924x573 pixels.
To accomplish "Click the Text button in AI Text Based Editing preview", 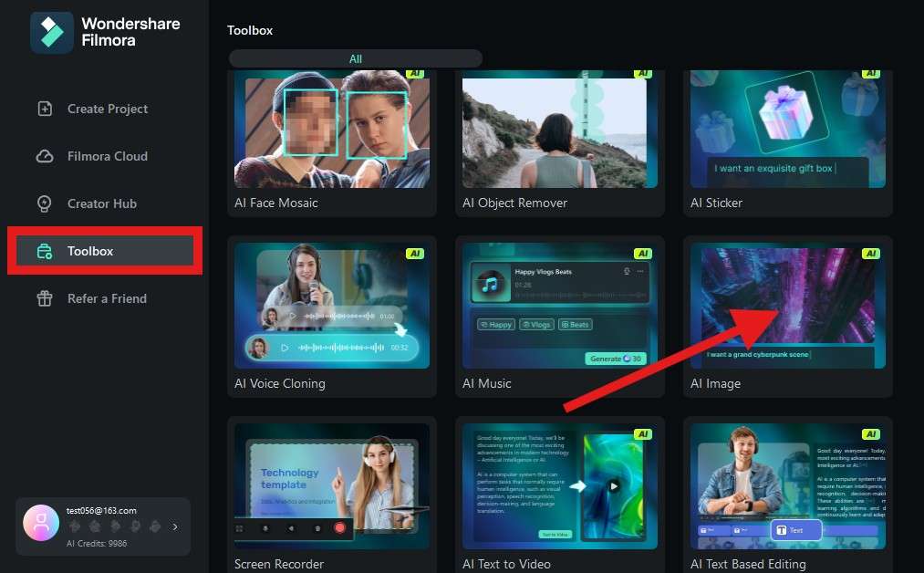I will point(796,530).
